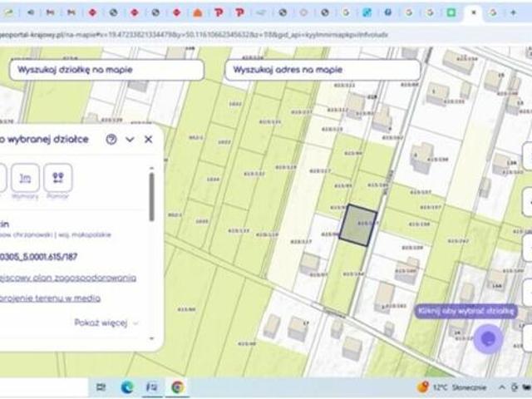532x399 pixels.
Task: Open Task View on the taskbar
Action: coord(101,387)
